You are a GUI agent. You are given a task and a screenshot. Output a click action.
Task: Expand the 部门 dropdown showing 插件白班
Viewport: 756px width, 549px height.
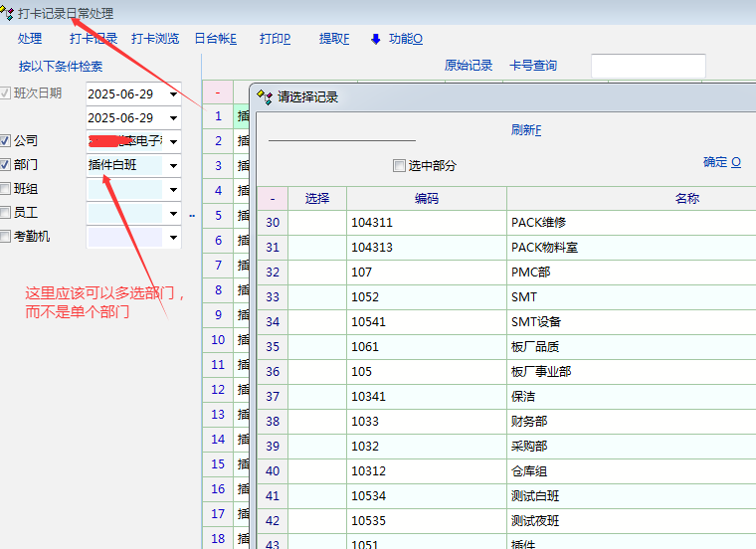(x=173, y=166)
